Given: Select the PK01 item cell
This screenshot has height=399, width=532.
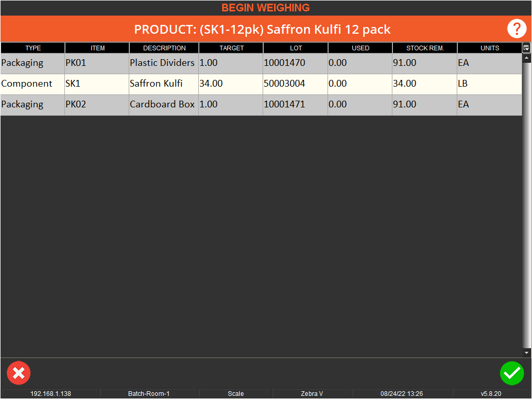Looking at the screenshot, I should [x=97, y=63].
